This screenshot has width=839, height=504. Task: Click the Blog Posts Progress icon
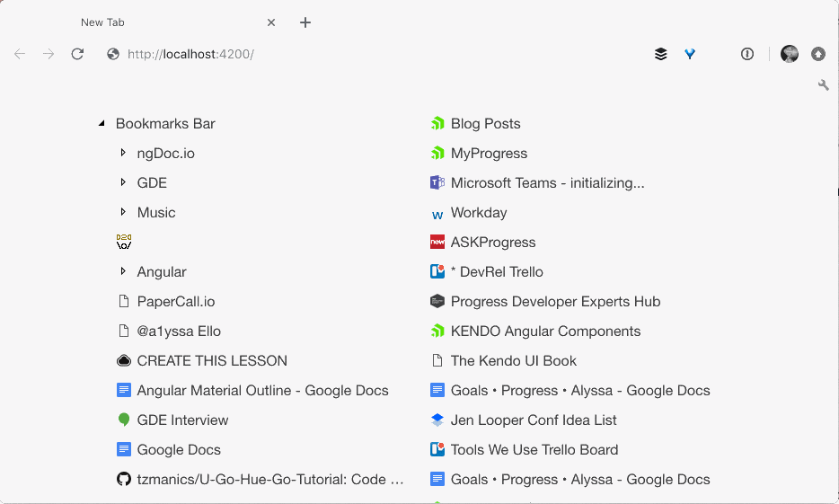coord(437,124)
